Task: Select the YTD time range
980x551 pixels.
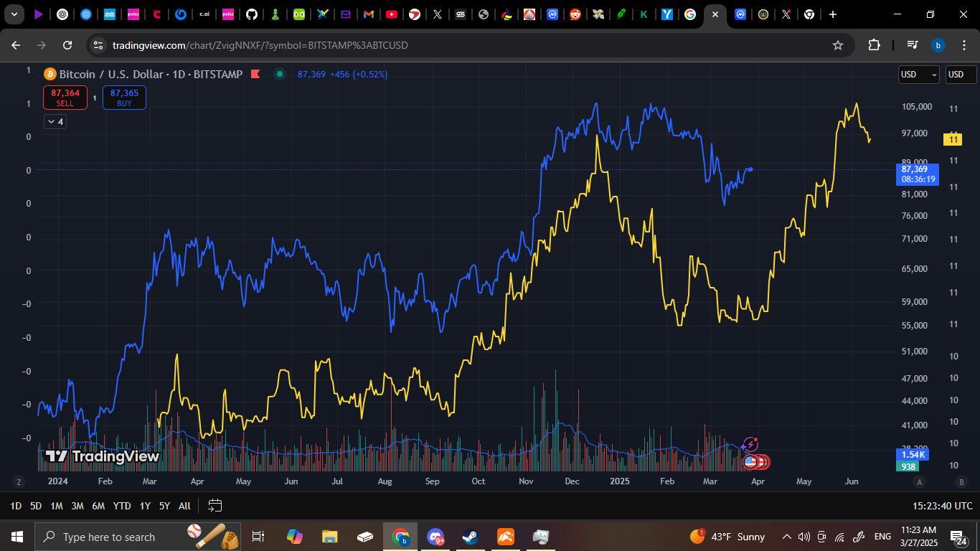Action: (122, 506)
